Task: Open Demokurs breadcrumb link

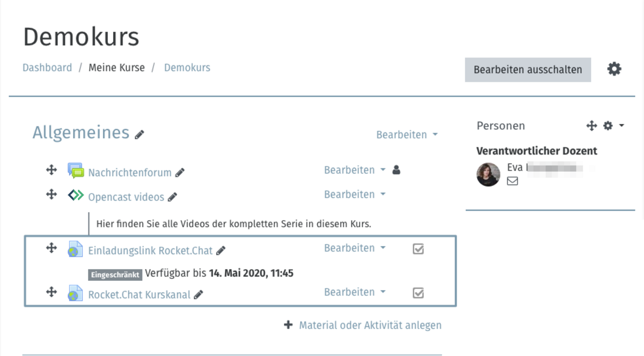Action: pyautogui.click(x=187, y=68)
